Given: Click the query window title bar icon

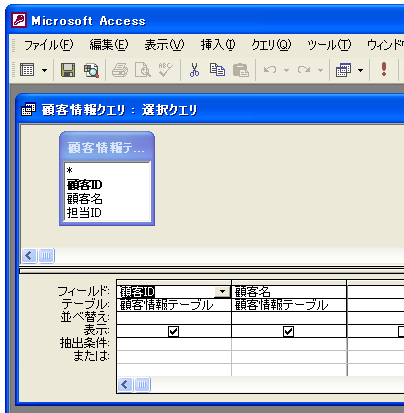Looking at the screenshot, I should point(28,109).
